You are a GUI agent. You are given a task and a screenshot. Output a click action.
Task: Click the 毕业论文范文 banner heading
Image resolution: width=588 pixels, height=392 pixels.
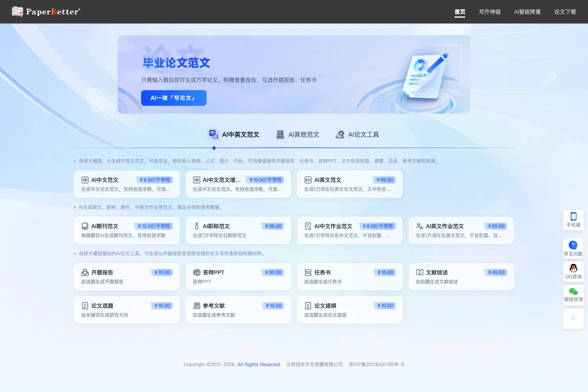(x=176, y=63)
